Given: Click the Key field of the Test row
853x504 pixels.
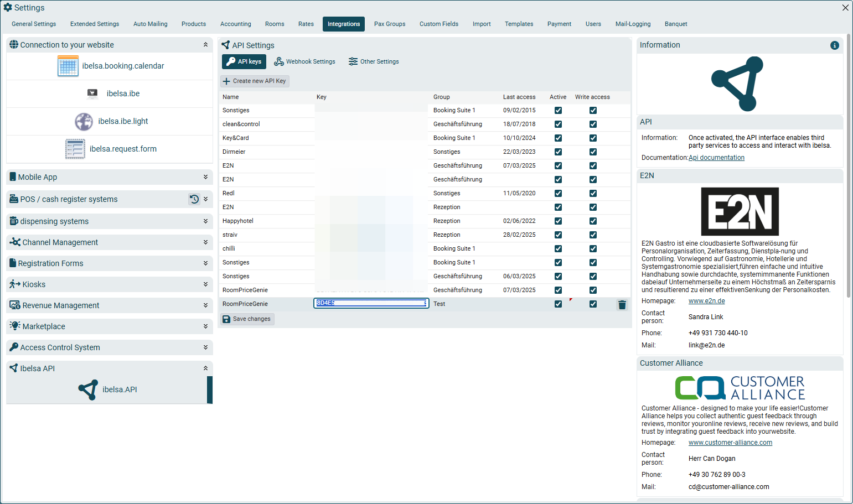Looking at the screenshot, I should [371, 303].
